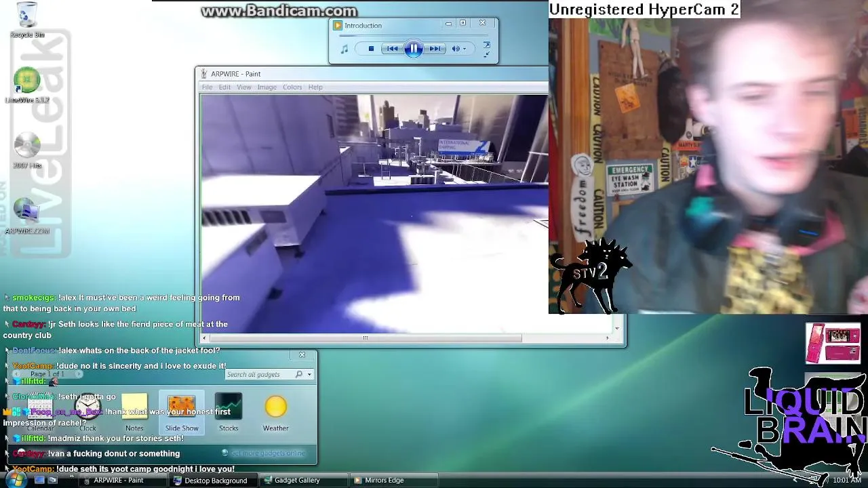The height and width of the screenshot is (488, 868).
Task: Click the Paint scroll-right arrow
Action: (x=607, y=338)
